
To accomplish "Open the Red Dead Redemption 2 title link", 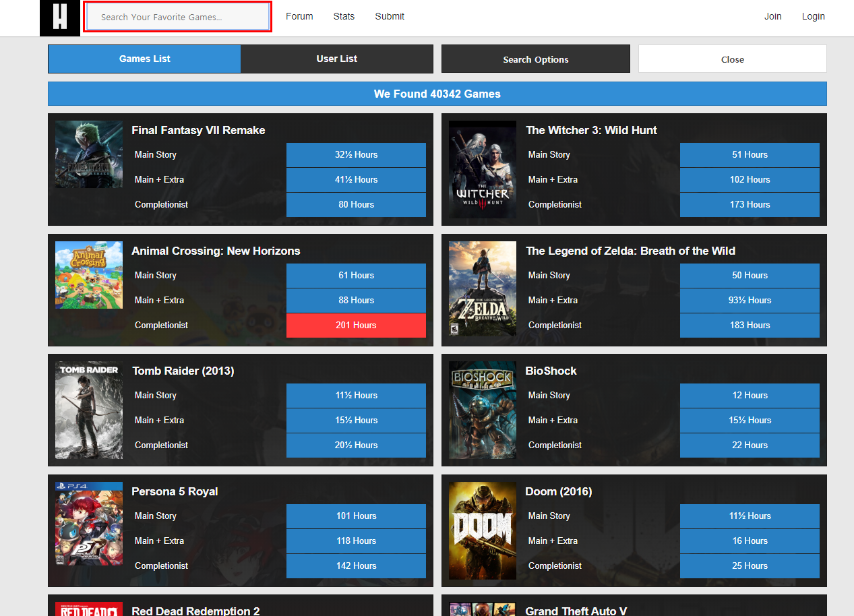I will (x=195, y=611).
